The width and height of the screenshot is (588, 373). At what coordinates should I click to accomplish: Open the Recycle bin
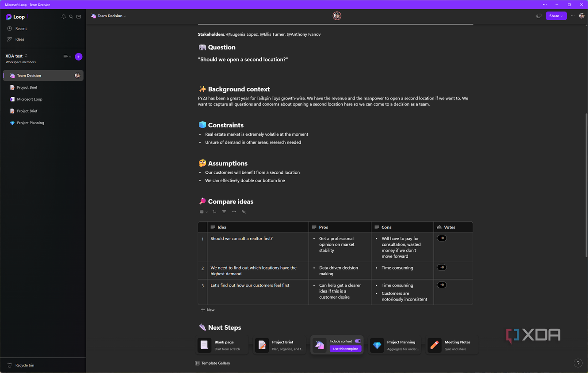tap(25, 365)
